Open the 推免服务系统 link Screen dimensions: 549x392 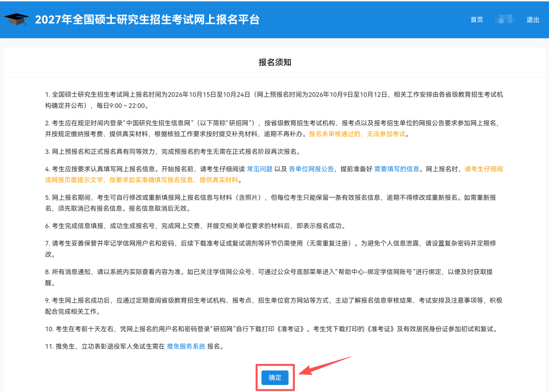186,346
